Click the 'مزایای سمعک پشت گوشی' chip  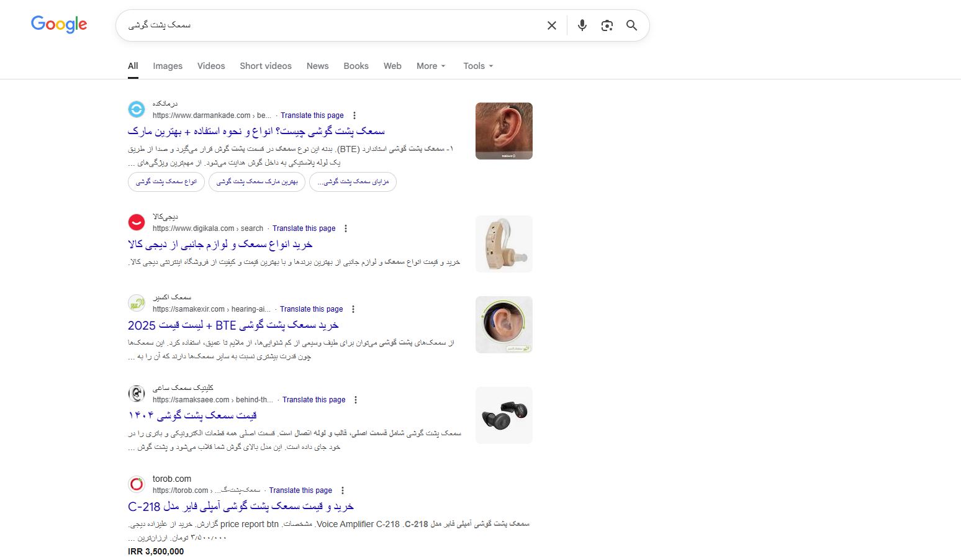pos(353,182)
